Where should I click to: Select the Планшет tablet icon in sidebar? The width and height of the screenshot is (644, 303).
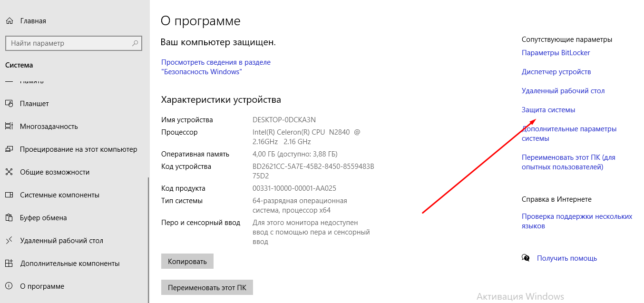(9, 103)
